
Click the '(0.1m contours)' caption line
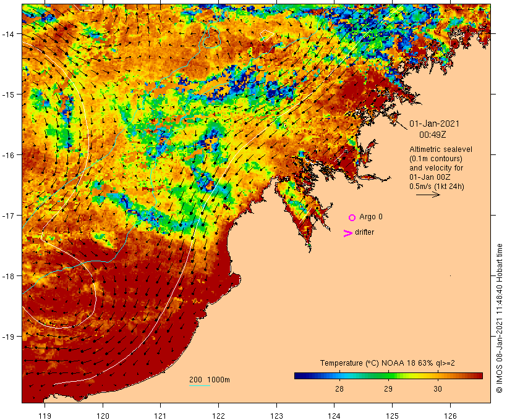436,159
